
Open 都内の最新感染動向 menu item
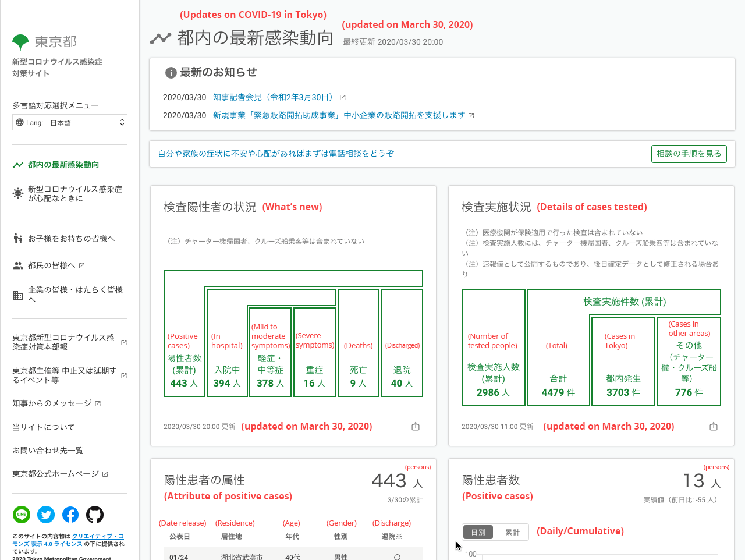click(x=63, y=165)
